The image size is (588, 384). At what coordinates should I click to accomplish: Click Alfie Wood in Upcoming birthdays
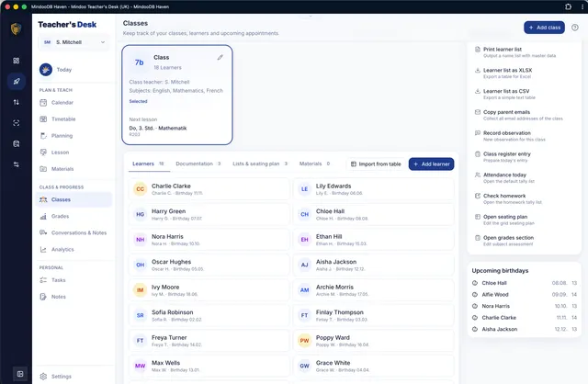tap(524, 294)
